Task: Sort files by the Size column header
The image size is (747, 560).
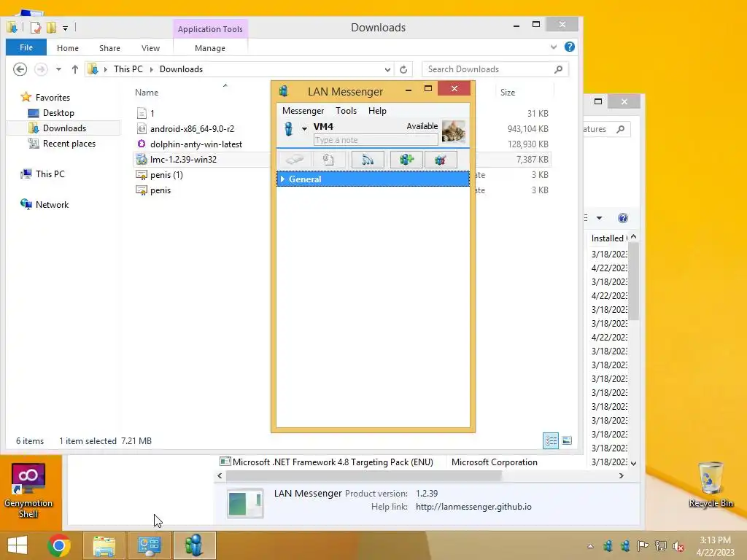Action: [x=508, y=93]
